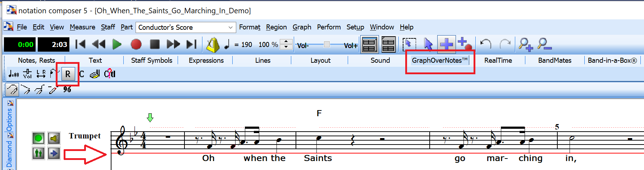644x170 pixels.
Task: Increase tempo percent with up stepper
Action: (286, 42)
